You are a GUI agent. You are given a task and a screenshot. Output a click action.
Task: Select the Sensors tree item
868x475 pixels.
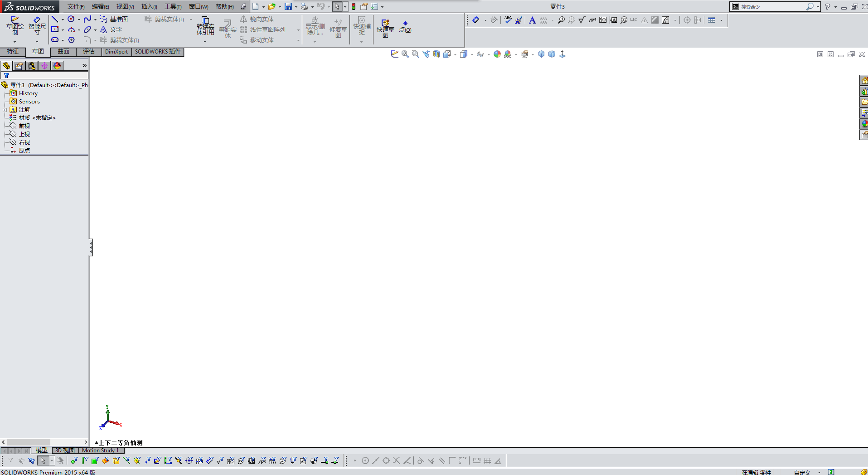click(25, 102)
